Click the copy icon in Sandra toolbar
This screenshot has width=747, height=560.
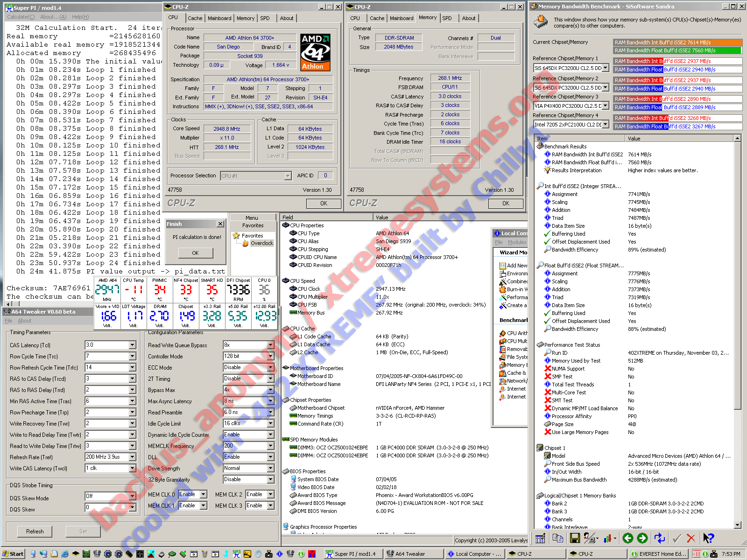point(557,538)
